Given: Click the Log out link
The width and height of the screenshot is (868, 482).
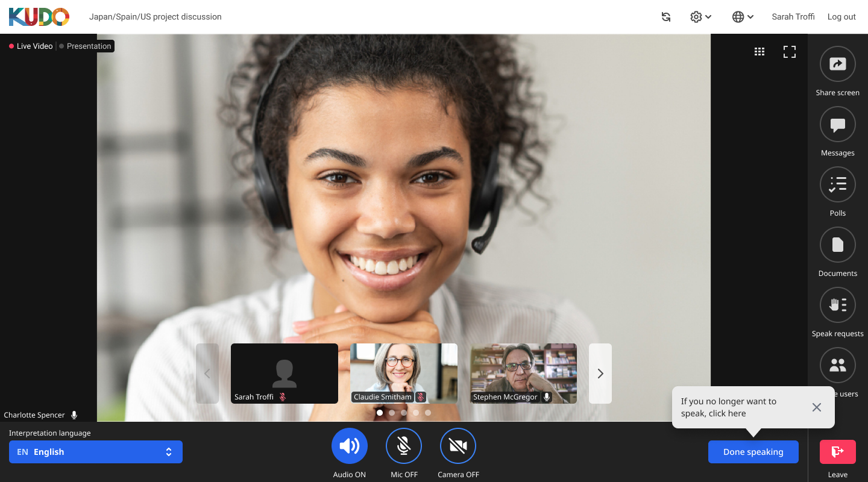Looking at the screenshot, I should pos(841,17).
